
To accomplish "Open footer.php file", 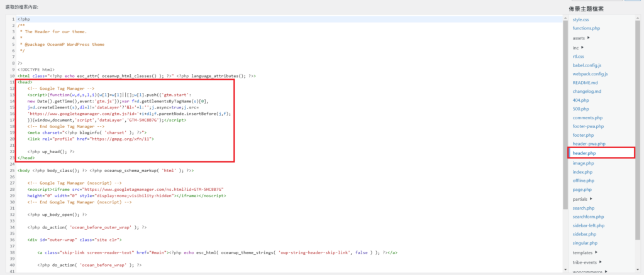I will pos(583,135).
